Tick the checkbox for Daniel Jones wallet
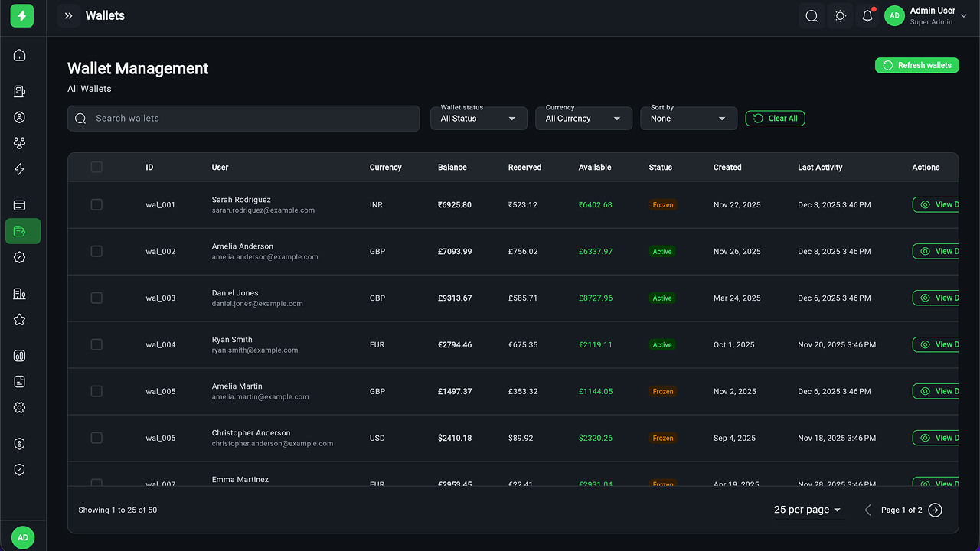This screenshot has height=551, width=980. tap(96, 298)
